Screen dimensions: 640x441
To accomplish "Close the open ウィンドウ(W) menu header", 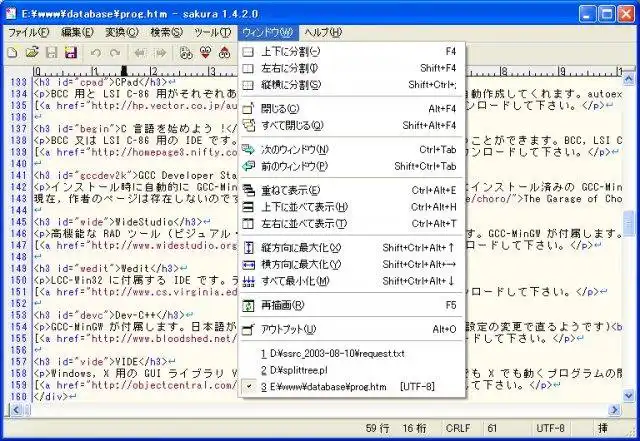I will pos(268,32).
